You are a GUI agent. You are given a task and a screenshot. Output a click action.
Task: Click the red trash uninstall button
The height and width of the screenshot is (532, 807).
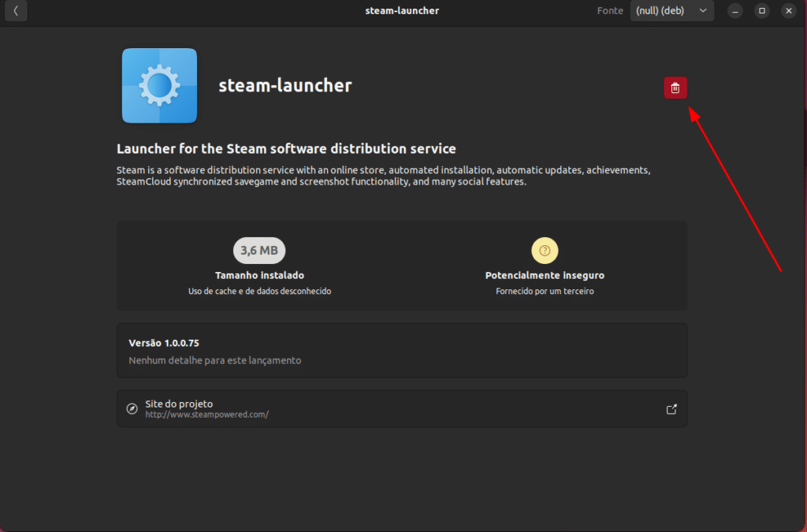675,88
